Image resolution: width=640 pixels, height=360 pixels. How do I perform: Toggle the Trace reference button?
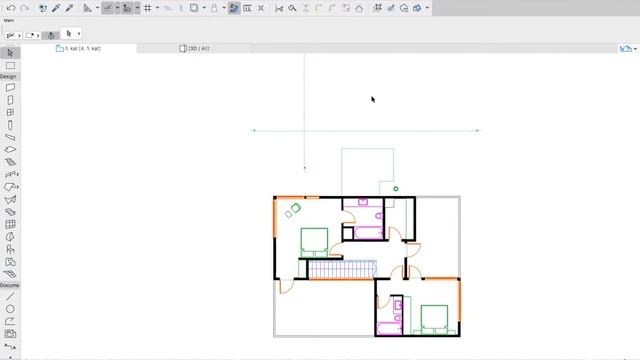click(x=234, y=8)
